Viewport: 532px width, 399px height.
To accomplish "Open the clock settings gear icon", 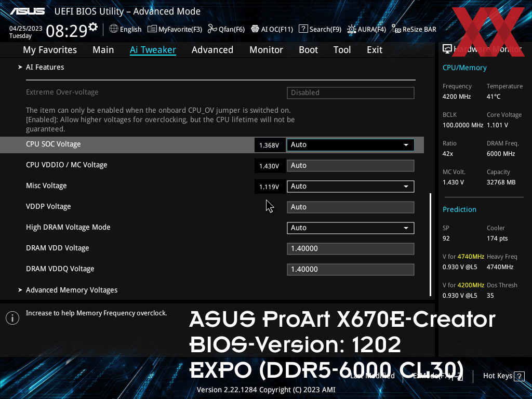I will (92, 27).
